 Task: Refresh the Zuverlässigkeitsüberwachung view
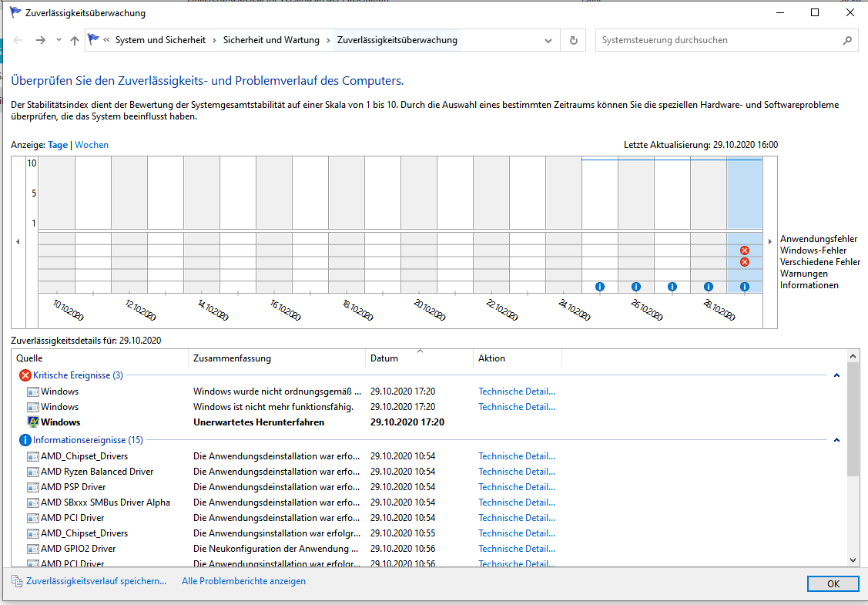[574, 40]
